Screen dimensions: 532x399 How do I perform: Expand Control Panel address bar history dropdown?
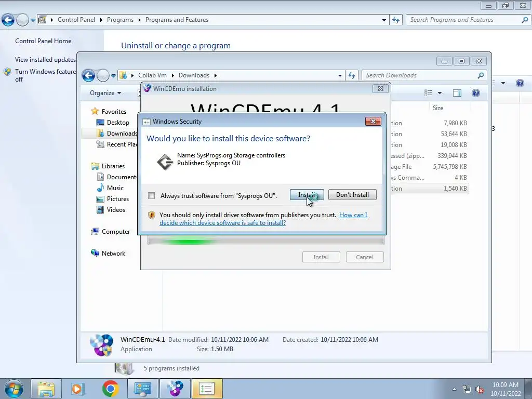384,20
